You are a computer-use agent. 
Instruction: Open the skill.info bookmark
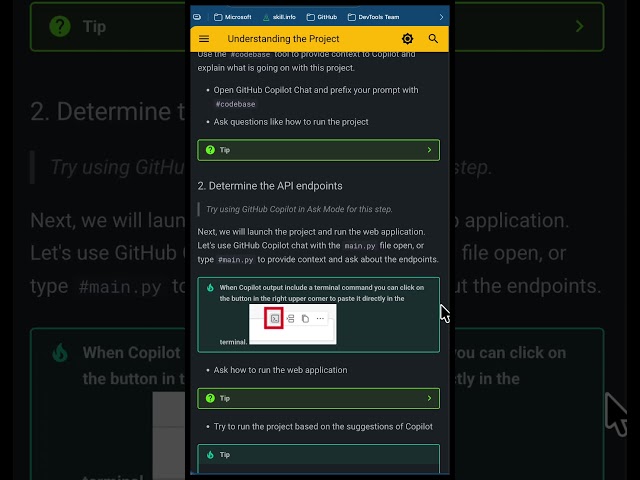pos(279,17)
